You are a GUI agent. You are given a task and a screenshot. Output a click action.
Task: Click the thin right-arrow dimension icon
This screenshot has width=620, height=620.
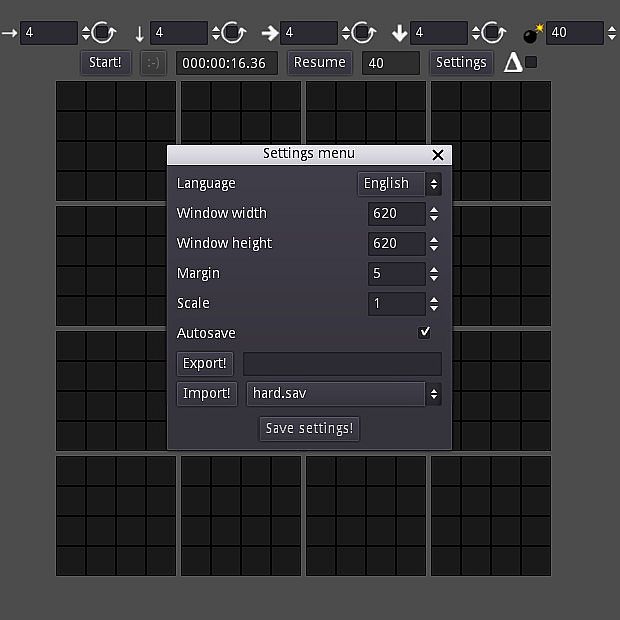coord(9,33)
